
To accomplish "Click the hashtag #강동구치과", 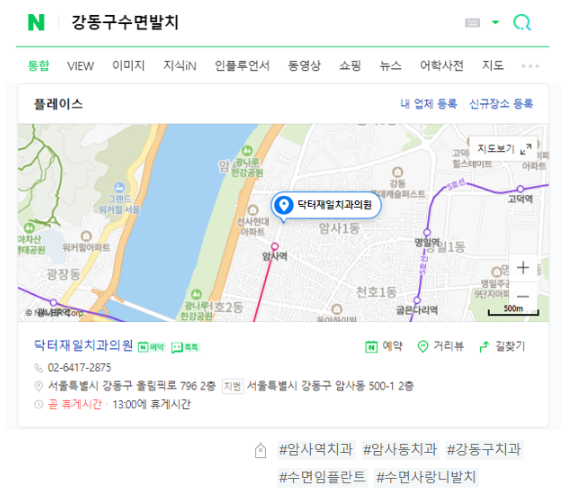I will pyautogui.click(x=484, y=449).
